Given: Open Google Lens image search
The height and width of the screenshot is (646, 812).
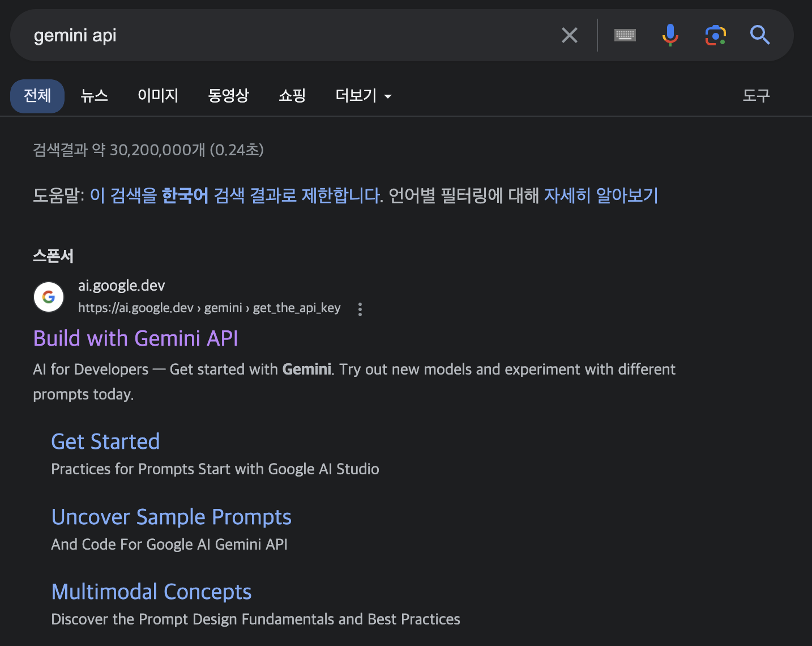Looking at the screenshot, I should tap(716, 35).
